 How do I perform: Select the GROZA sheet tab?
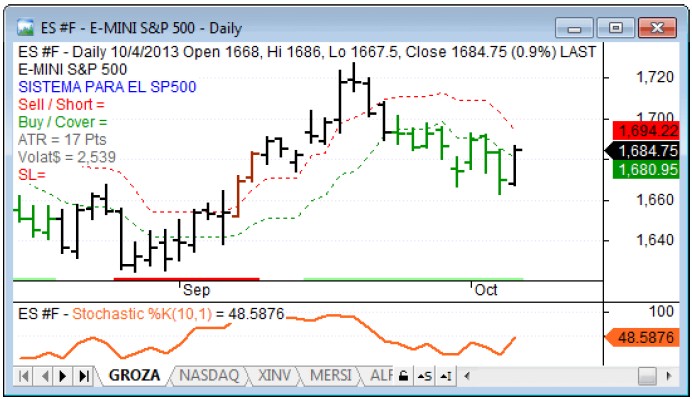click(134, 376)
